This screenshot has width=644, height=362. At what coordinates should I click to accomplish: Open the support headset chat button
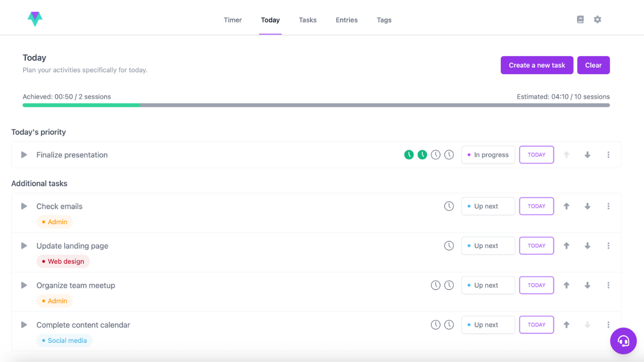click(x=623, y=341)
